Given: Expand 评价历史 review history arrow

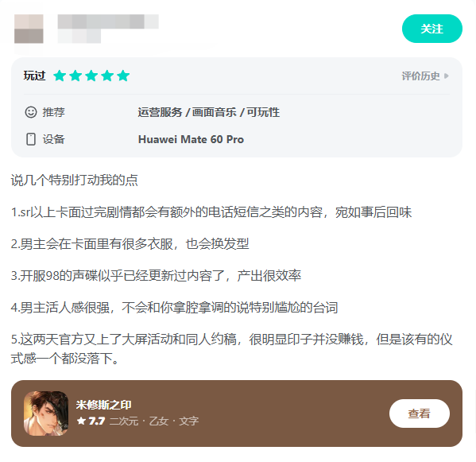Looking at the screenshot, I should tap(447, 76).
